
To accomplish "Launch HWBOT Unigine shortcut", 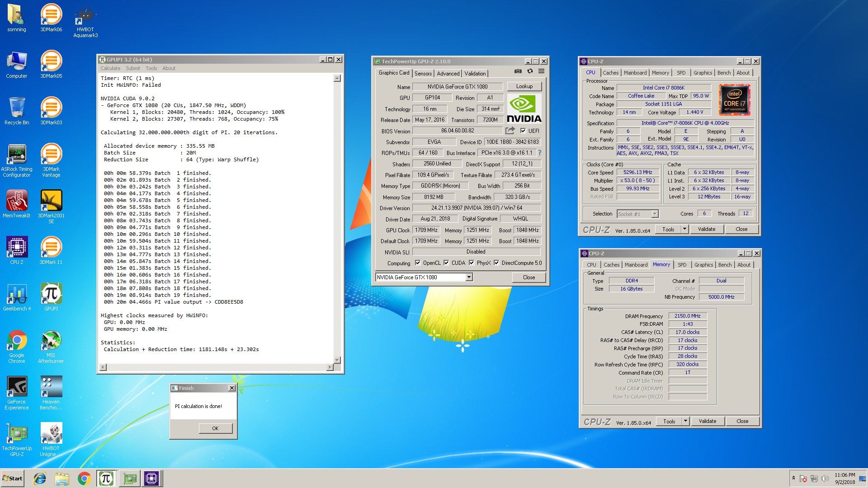I will 51,440.
